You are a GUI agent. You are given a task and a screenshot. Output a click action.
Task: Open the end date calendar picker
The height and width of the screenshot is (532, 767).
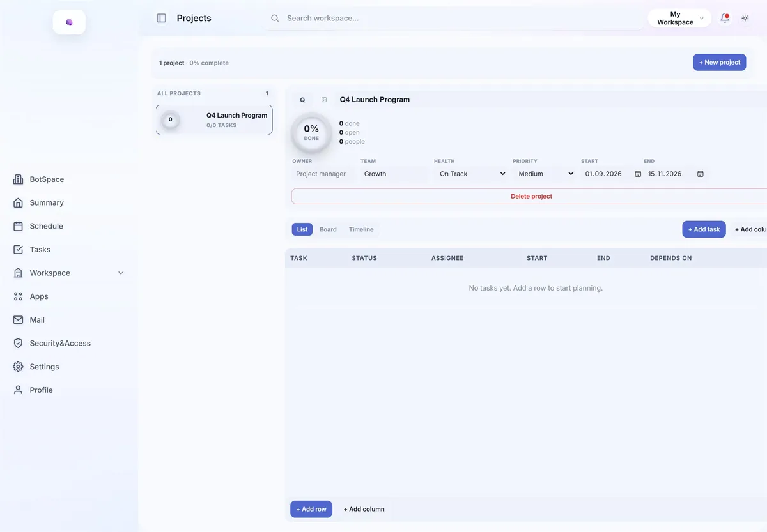(701, 174)
